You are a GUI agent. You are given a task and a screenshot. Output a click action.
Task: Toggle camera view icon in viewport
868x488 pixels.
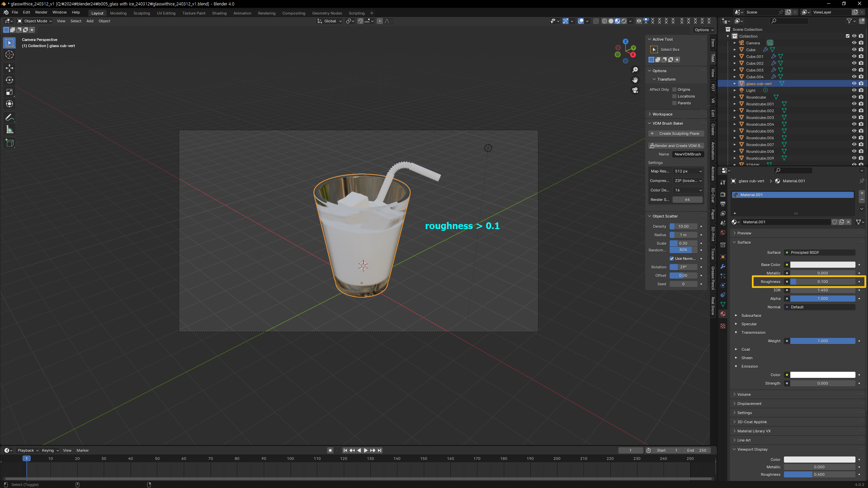pyautogui.click(x=635, y=90)
